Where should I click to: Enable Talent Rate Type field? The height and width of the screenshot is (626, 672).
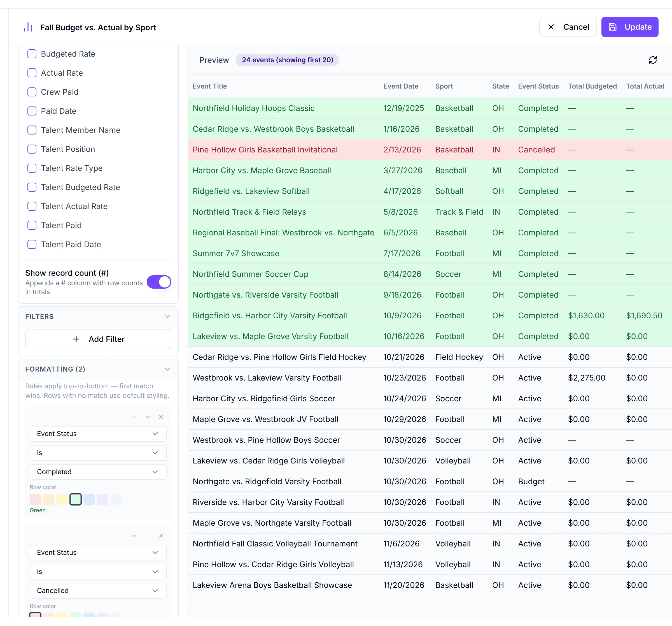pos(32,168)
